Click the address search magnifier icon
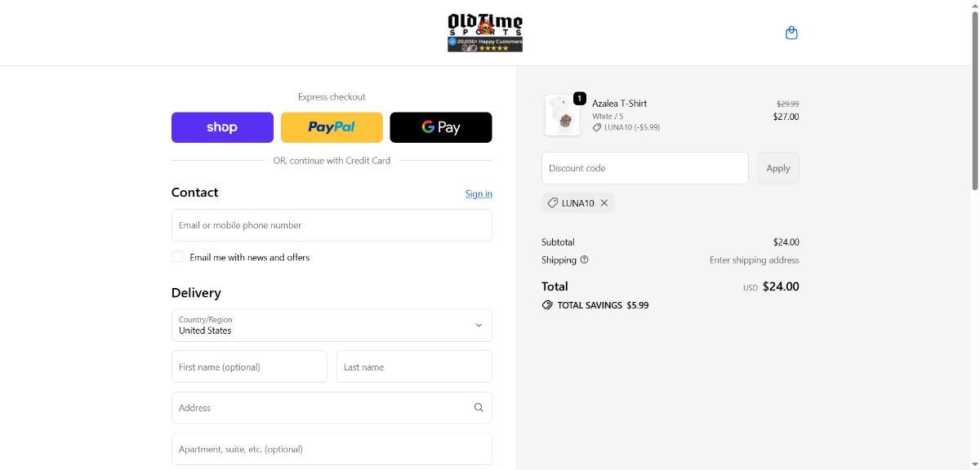The image size is (980, 470). click(x=479, y=408)
